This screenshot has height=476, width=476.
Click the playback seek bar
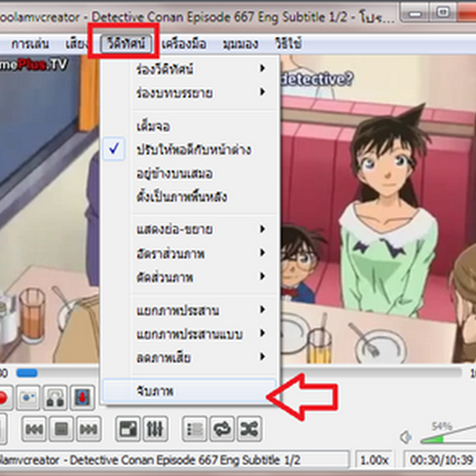click(x=239, y=372)
